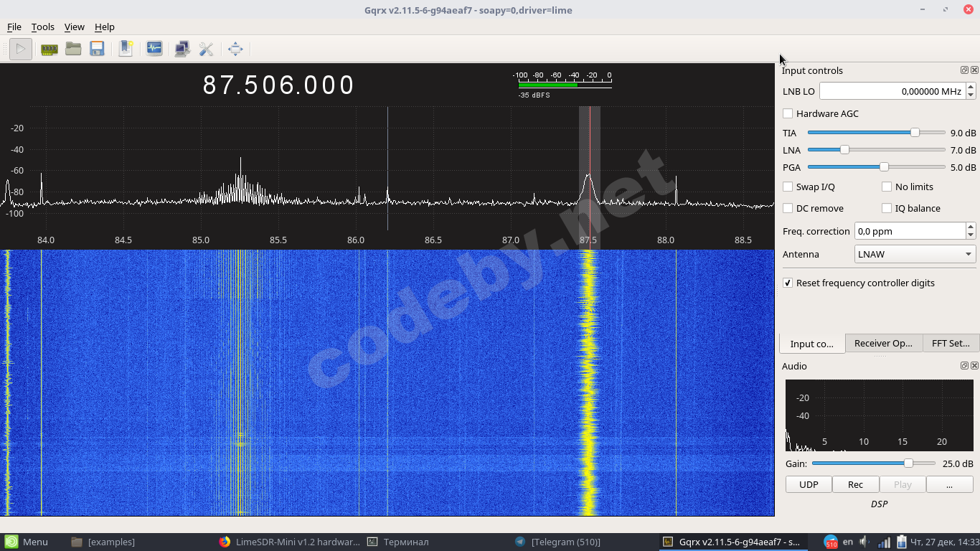
Task: Open the bookmarks toolbar icon
Action: pos(126,49)
